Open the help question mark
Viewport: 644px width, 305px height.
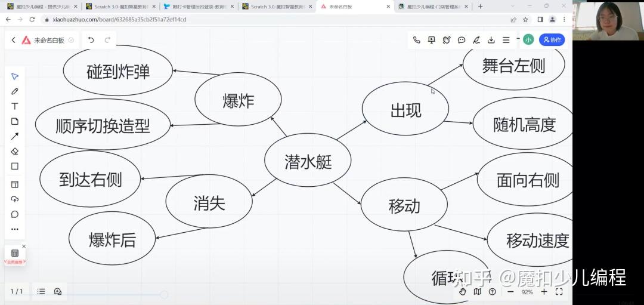492,292
